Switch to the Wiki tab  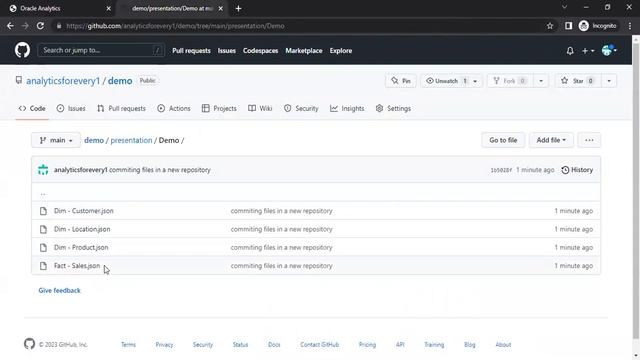pyautogui.click(x=260, y=109)
